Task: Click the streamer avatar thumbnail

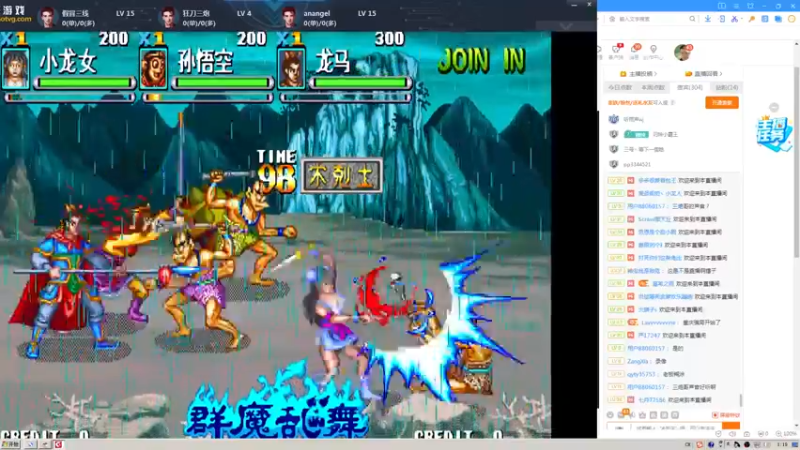Action: [x=682, y=52]
